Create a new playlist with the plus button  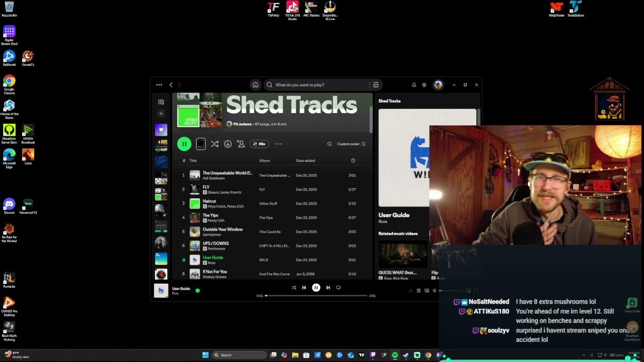tap(161, 114)
